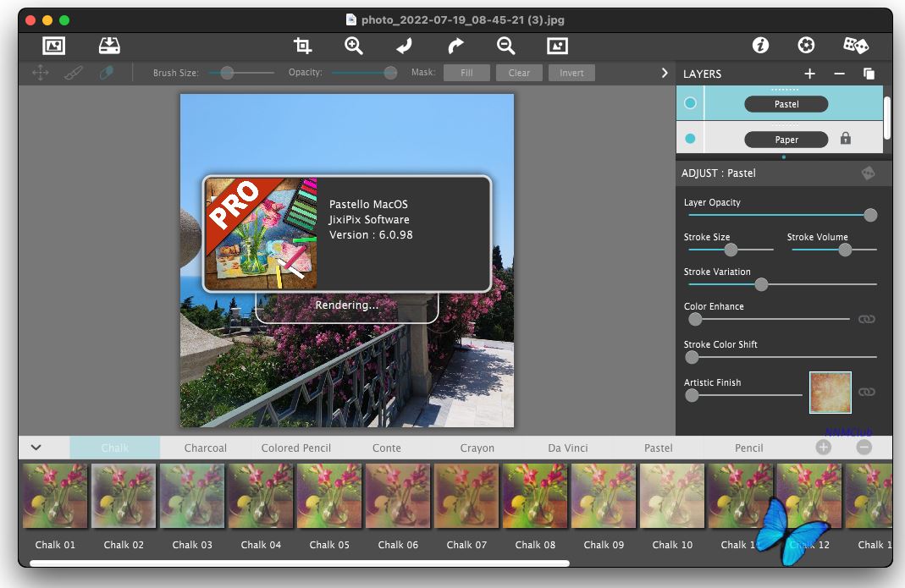Switch to the Pencil tab
The image size is (905, 588).
pos(749,448)
